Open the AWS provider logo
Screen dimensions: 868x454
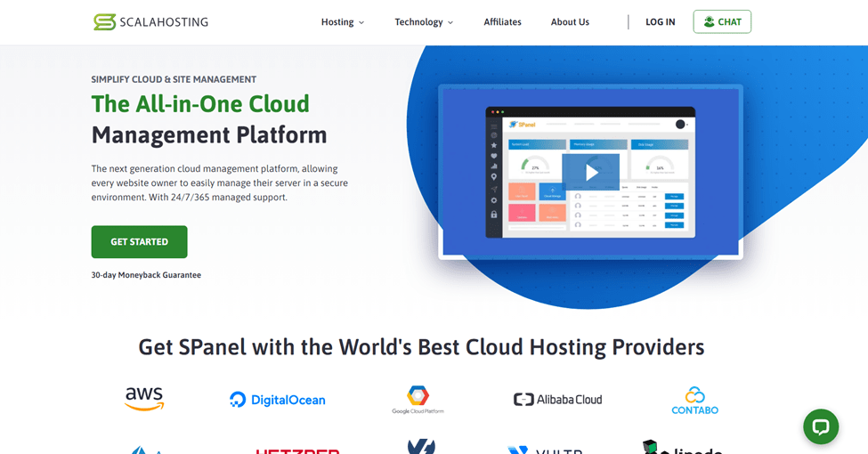point(144,399)
